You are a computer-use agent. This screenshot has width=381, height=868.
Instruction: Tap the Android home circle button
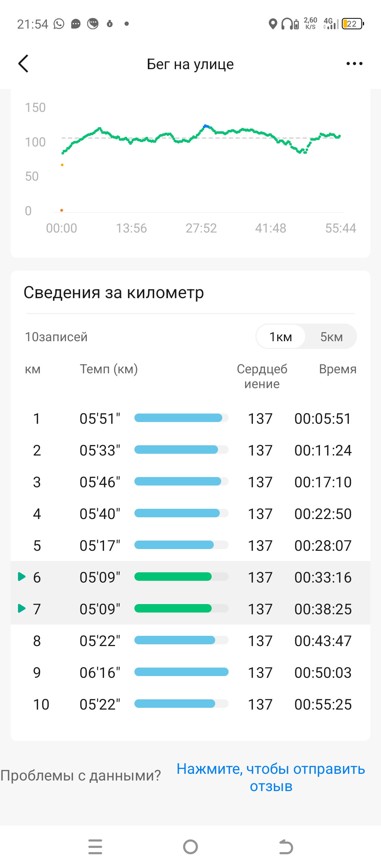pos(190,847)
